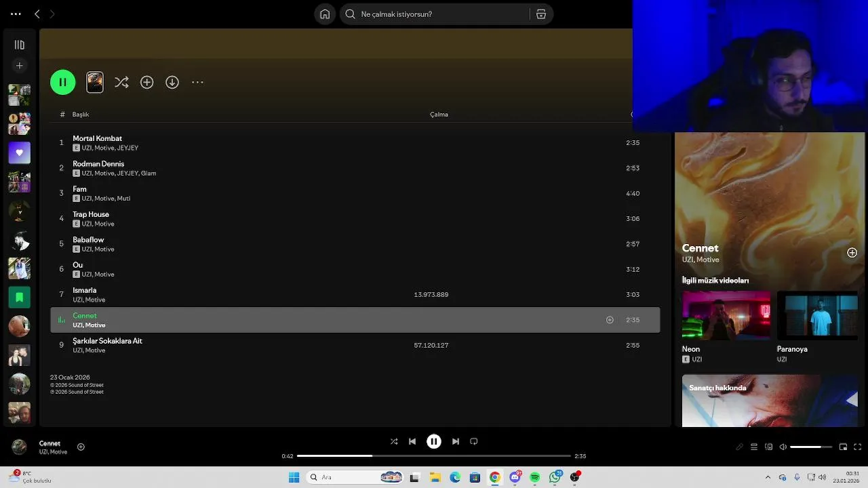Toggle repeat mode in the player
The width and height of the screenshot is (868, 488).
(x=474, y=441)
